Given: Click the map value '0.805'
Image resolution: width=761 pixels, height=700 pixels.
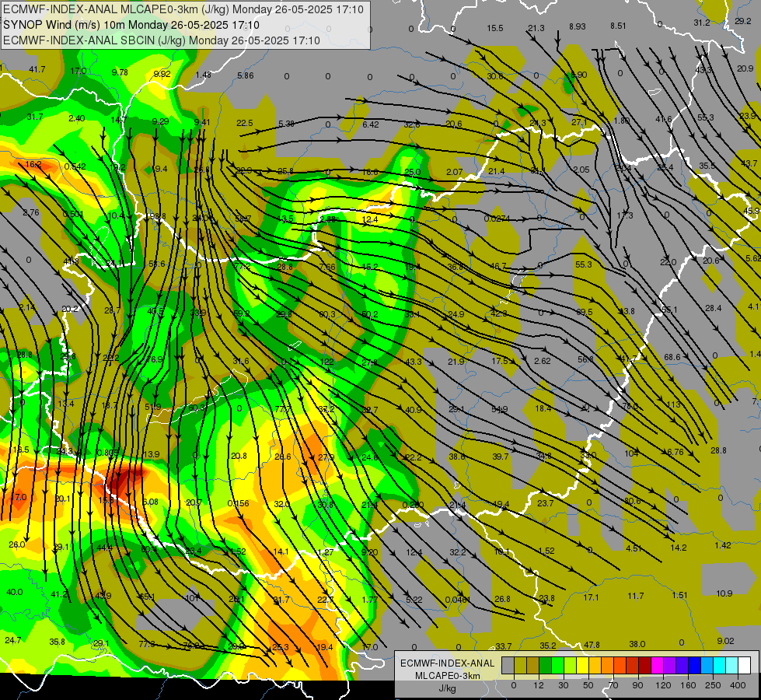Looking at the screenshot, I should click(x=107, y=453).
